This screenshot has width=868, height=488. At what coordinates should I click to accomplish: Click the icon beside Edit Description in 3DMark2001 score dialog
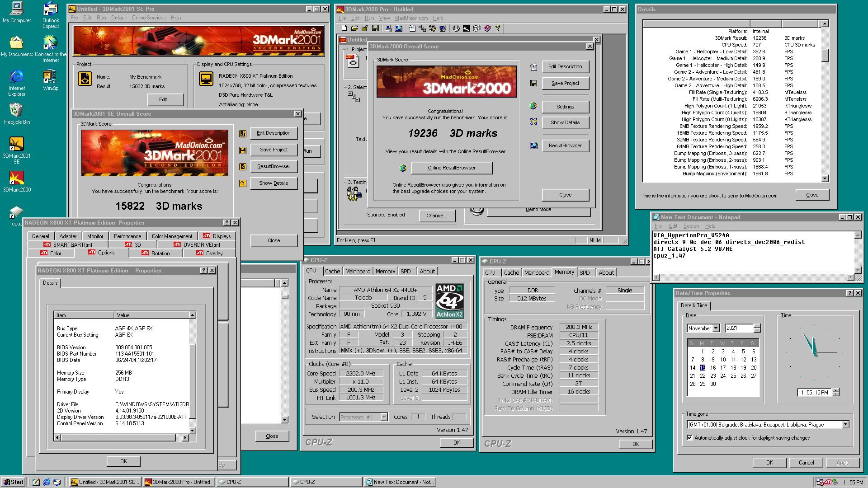point(243,133)
